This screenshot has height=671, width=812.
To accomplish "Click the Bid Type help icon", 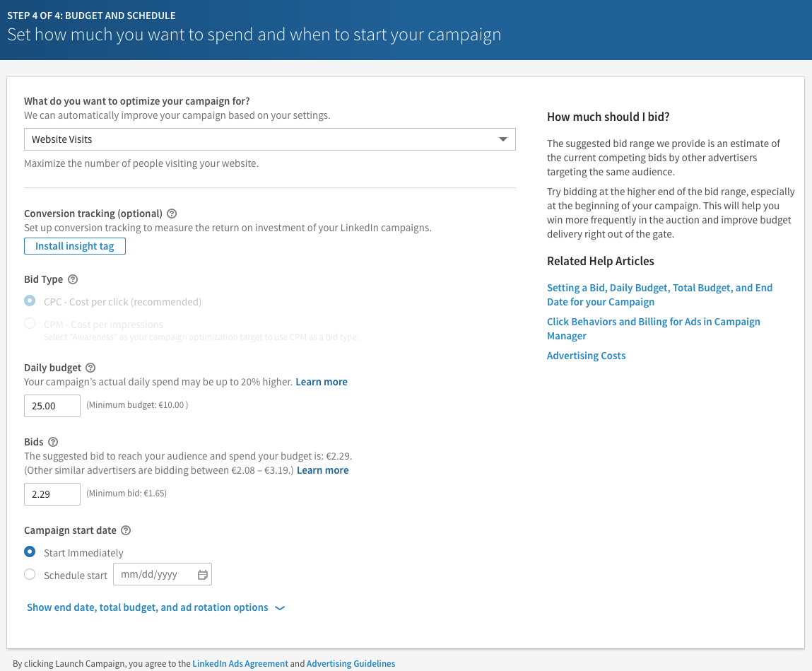I will 73,279.
